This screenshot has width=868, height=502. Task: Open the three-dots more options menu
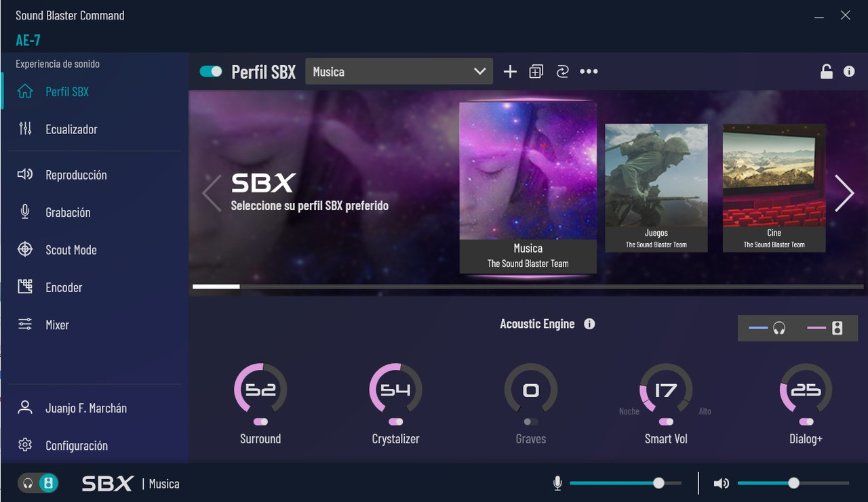(x=589, y=72)
